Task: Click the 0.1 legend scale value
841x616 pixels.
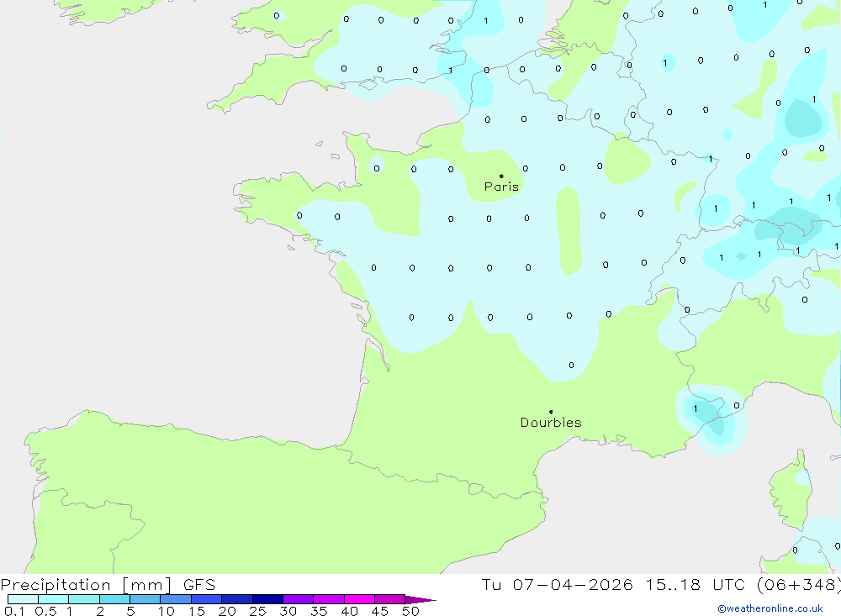Action: 14,611
